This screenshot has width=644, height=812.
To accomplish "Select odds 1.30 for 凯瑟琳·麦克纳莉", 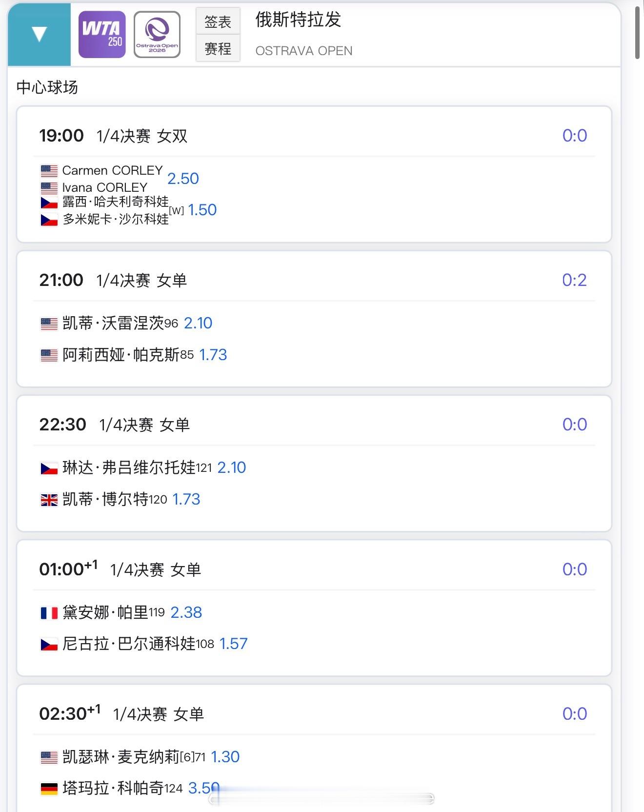I will click(225, 757).
